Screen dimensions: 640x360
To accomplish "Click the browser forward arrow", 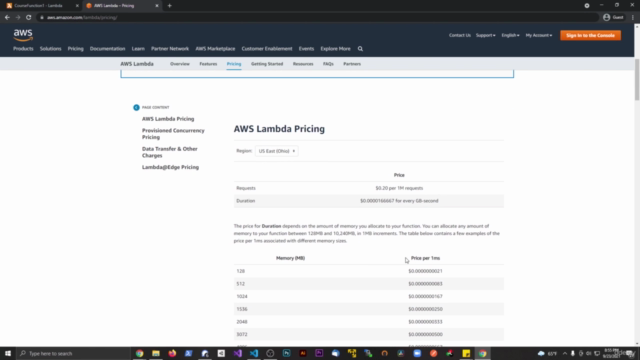I will (18, 18).
